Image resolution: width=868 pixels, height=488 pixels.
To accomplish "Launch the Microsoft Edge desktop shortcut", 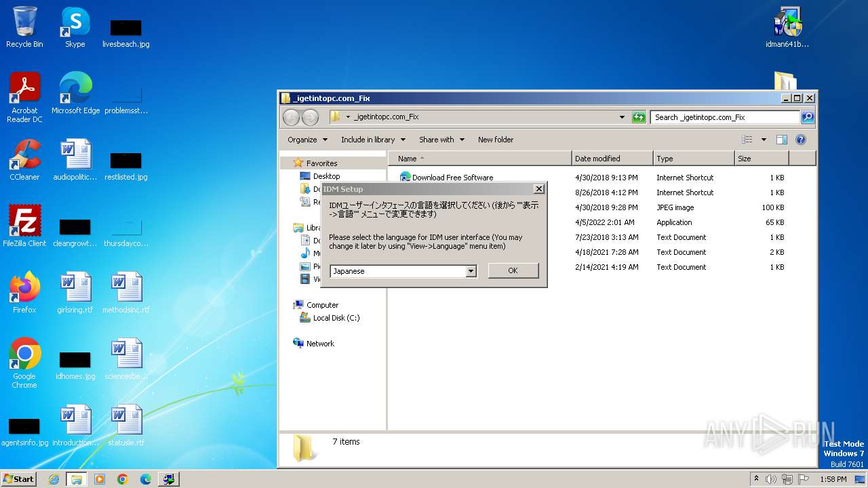I will coord(75,94).
